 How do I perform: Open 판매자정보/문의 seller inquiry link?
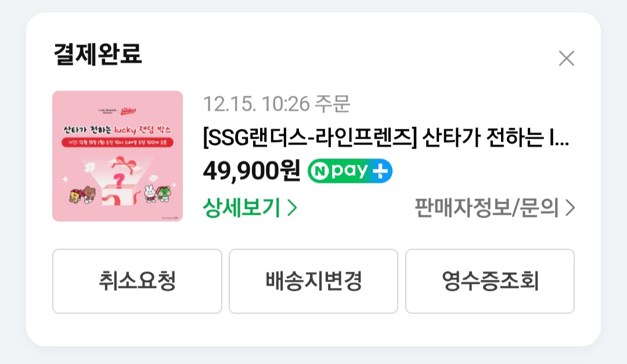pyautogui.click(x=495, y=208)
